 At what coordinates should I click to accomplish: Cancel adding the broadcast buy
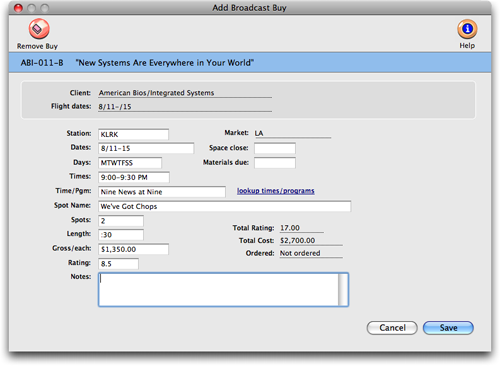pos(392,328)
